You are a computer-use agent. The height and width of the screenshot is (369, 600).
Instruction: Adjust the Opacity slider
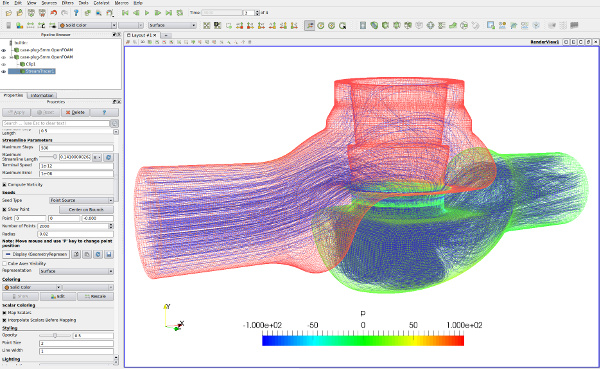[55, 335]
